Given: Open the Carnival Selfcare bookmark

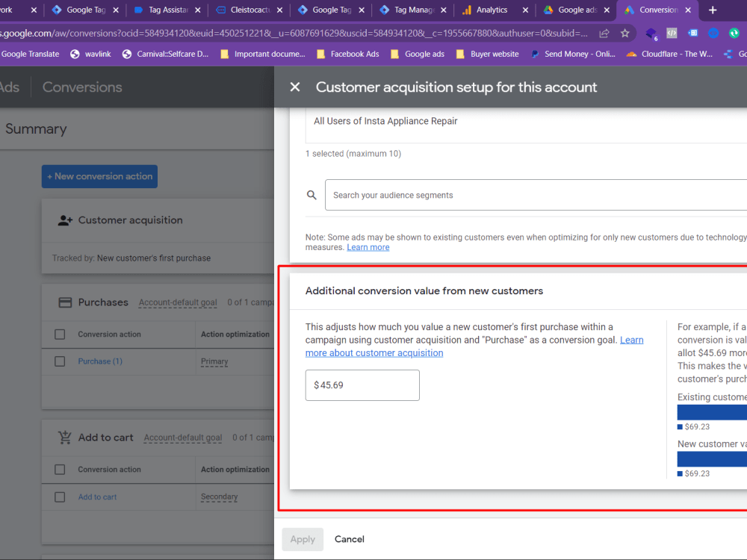Looking at the screenshot, I should tap(165, 54).
